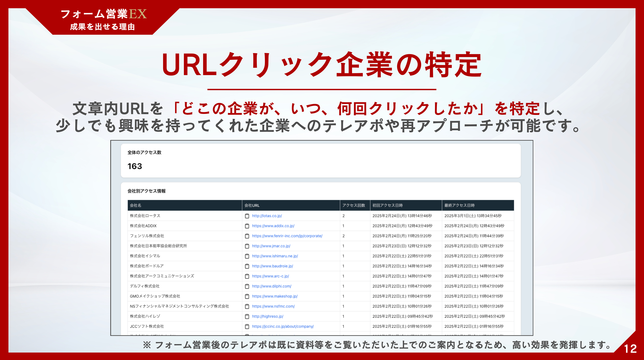Click the clipboard icon for makeshop.jp URL
The image size is (644, 360).
(247, 296)
